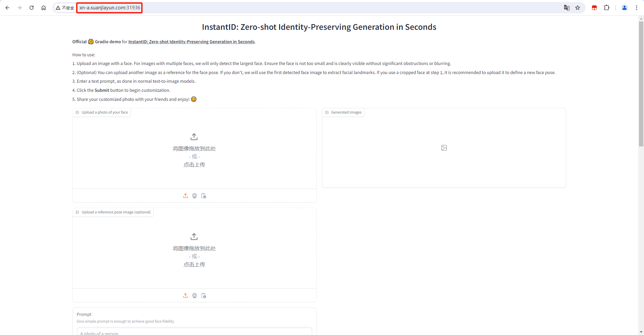Click the 'Upload a photo of your face' label
The image size is (644, 335).
pos(102,113)
